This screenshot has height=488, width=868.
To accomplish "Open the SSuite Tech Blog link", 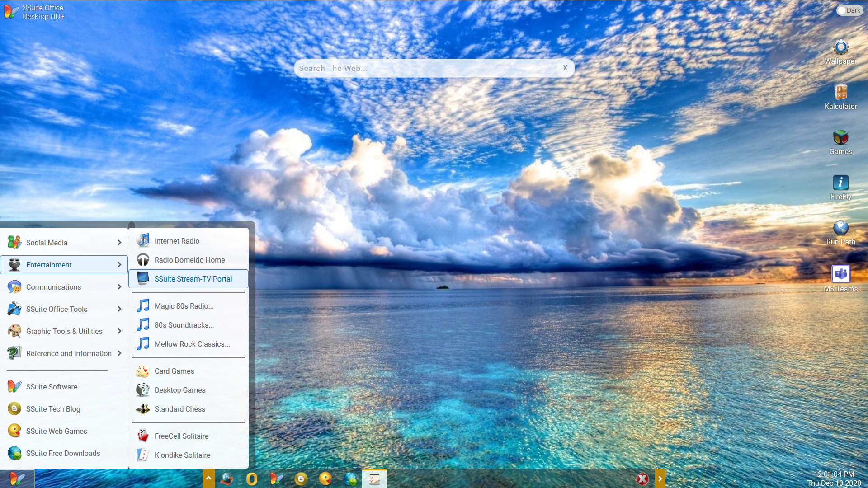I will [53, 409].
